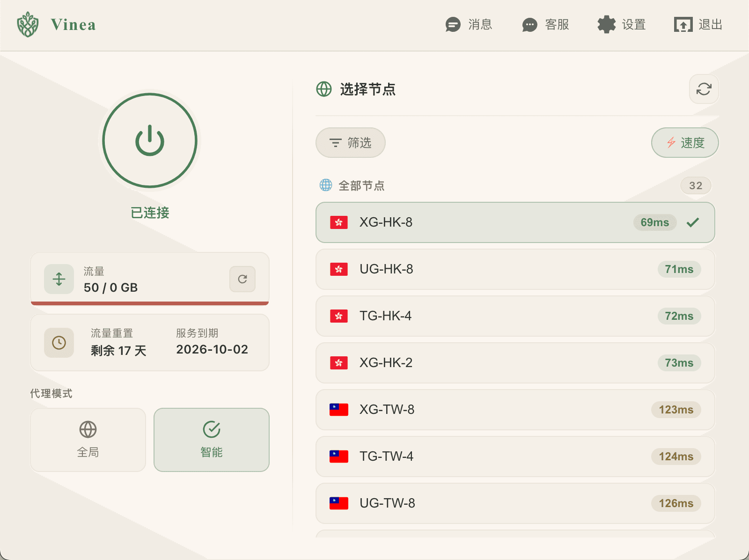Toggle the VPN power connection button
This screenshot has height=560, width=749.
coord(150,140)
